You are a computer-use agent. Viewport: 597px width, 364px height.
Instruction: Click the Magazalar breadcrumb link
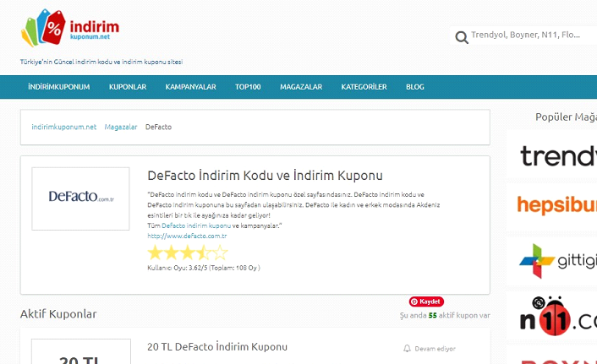[x=121, y=127]
